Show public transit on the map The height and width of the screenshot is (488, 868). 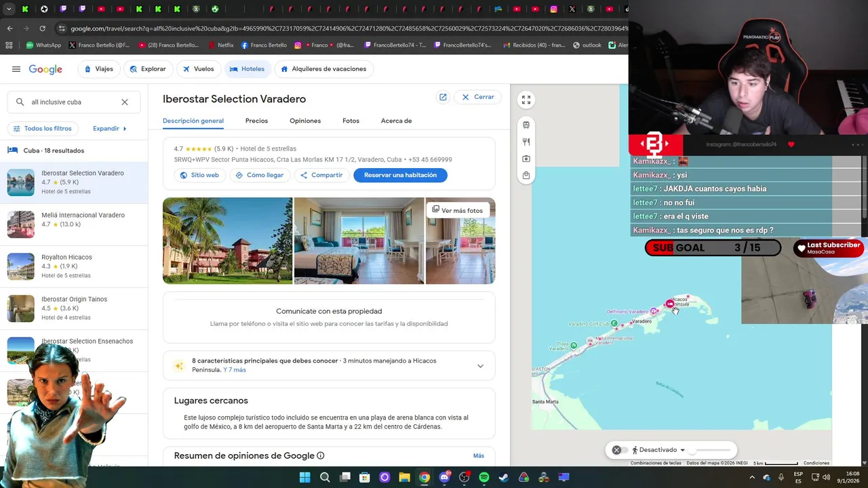(526, 125)
